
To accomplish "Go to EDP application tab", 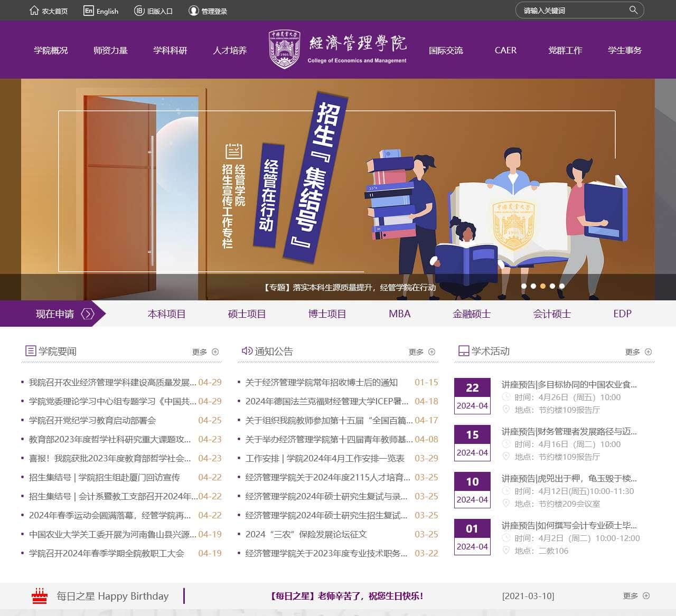I will click(x=623, y=314).
